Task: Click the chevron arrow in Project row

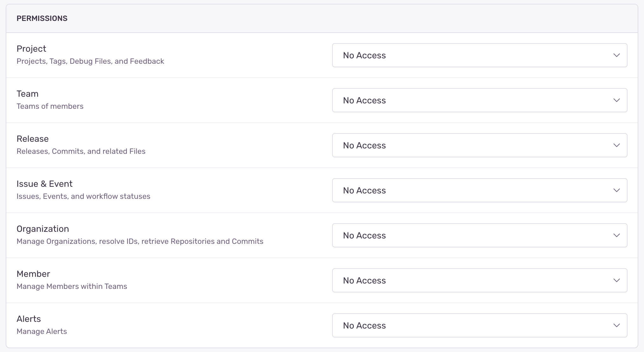Action: click(616, 55)
